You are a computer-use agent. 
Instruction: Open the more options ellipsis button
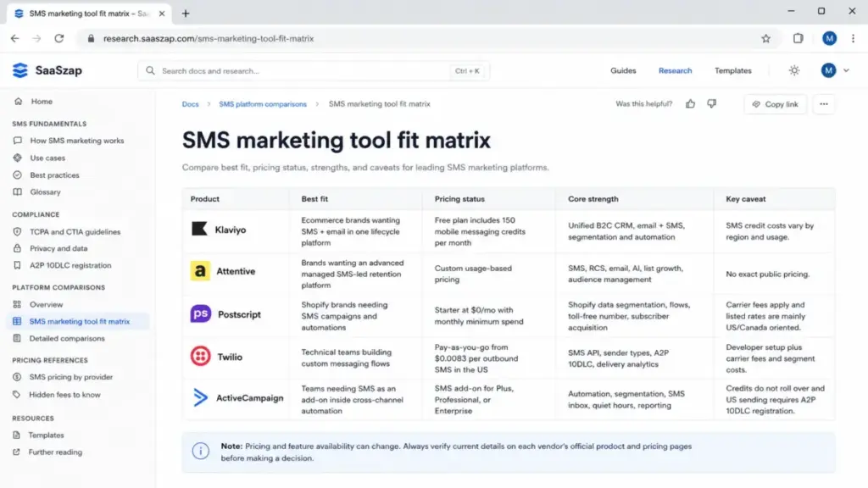(x=824, y=104)
